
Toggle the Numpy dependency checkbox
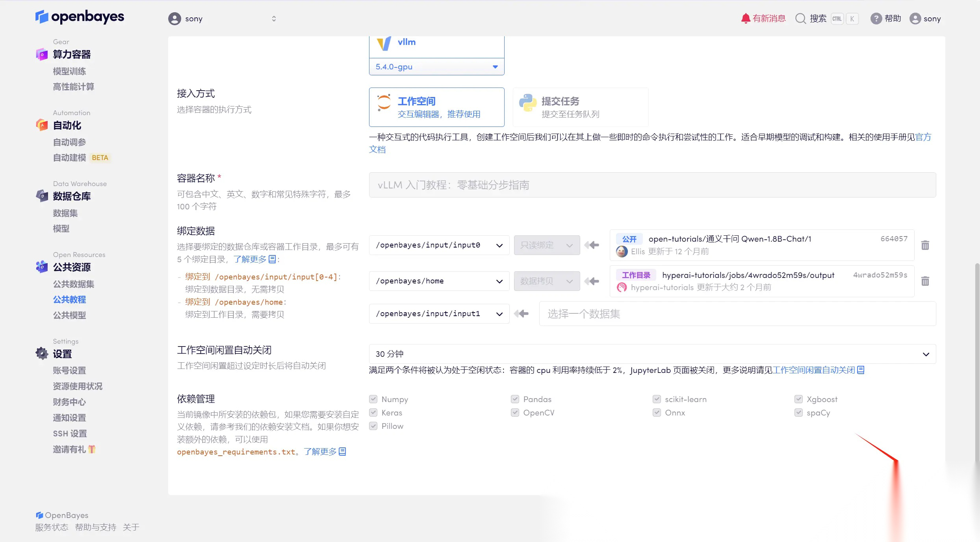point(373,399)
